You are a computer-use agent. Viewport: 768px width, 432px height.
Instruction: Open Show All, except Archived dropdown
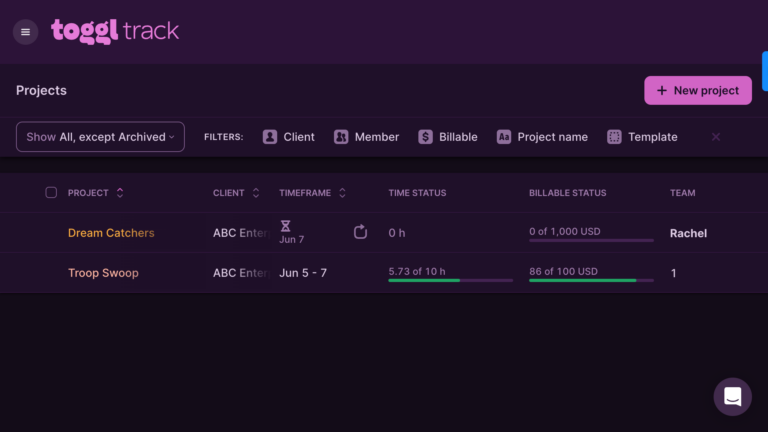[x=100, y=137]
